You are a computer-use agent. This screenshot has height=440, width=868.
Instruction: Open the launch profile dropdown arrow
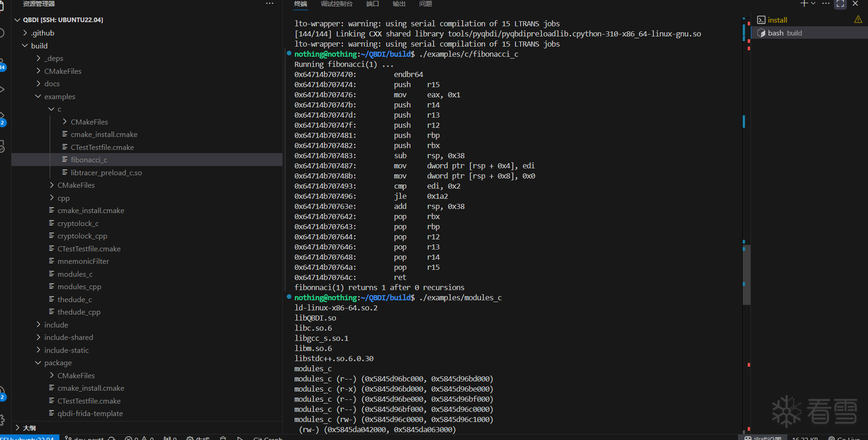click(x=813, y=4)
